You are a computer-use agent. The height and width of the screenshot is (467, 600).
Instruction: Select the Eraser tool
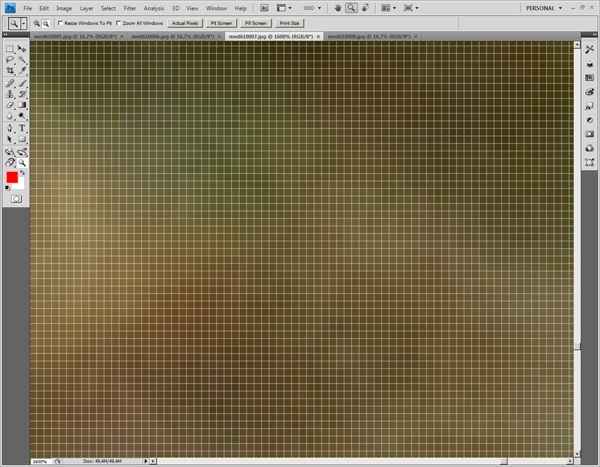click(10, 105)
